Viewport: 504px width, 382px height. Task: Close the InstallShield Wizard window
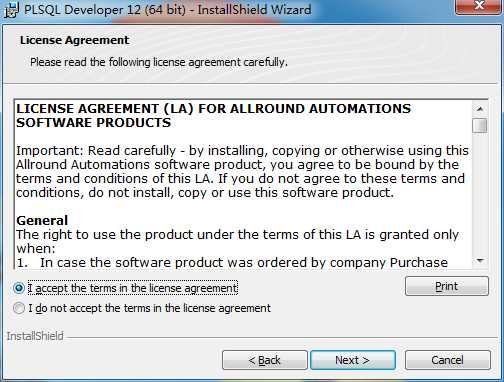(x=479, y=7)
